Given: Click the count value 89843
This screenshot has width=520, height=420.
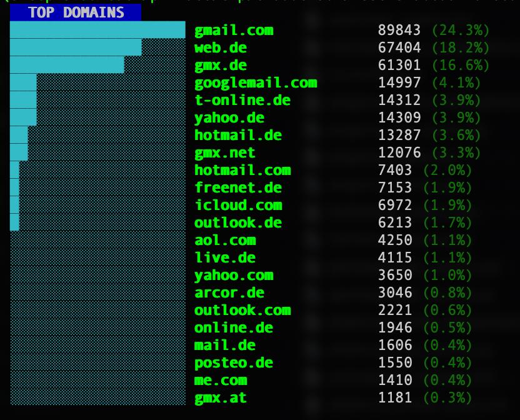Looking at the screenshot, I should tap(399, 30).
